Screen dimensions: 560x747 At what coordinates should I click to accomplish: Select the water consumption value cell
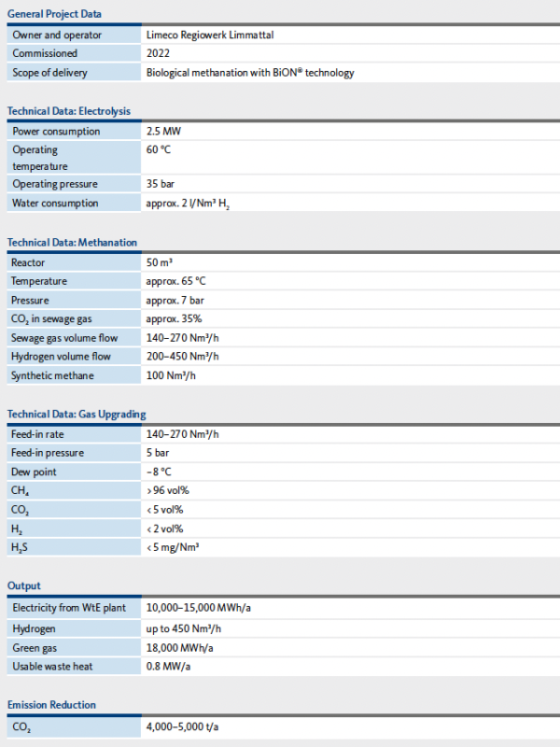(x=188, y=204)
